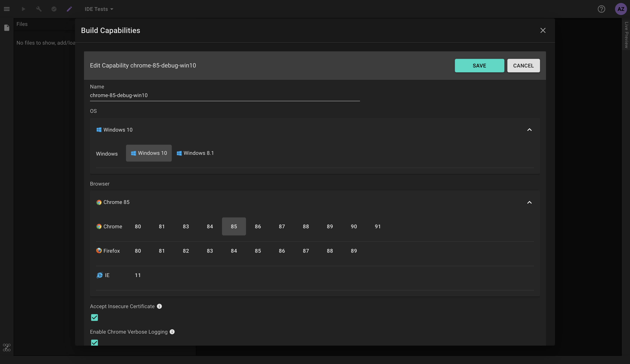
Task: Toggle Enable Chrome Verbose Logging checkbox
Action: click(x=94, y=342)
